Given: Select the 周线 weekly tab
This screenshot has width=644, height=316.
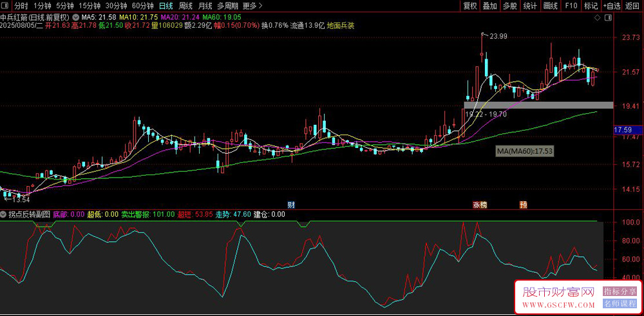Looking at the screenshot, I should 185,6.
